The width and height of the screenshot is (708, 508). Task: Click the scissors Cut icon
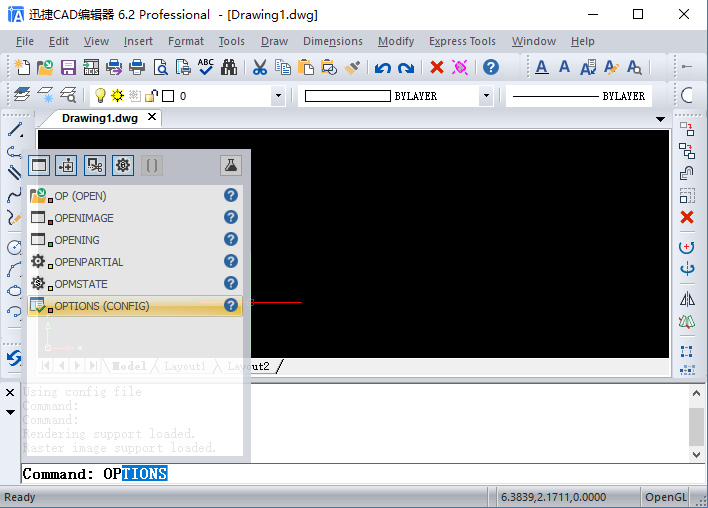click(259, 67)
